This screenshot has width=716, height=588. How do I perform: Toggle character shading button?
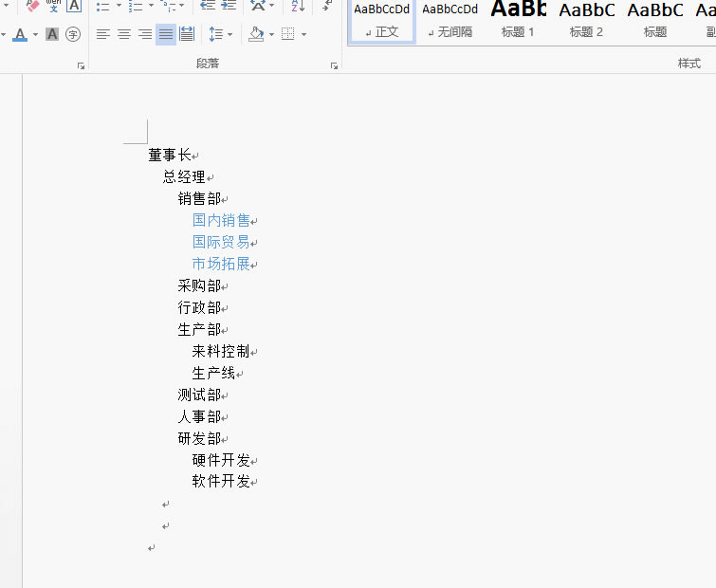pos(52,34)
